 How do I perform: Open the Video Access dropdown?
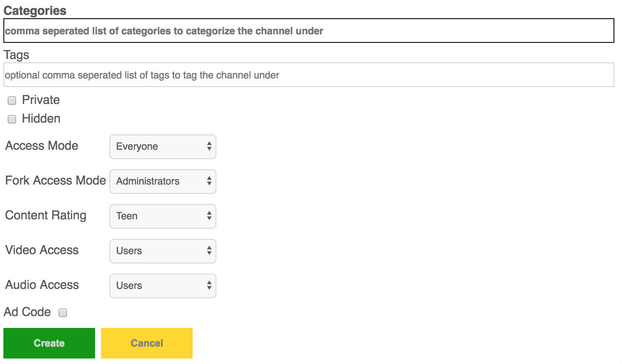(163, 251)
